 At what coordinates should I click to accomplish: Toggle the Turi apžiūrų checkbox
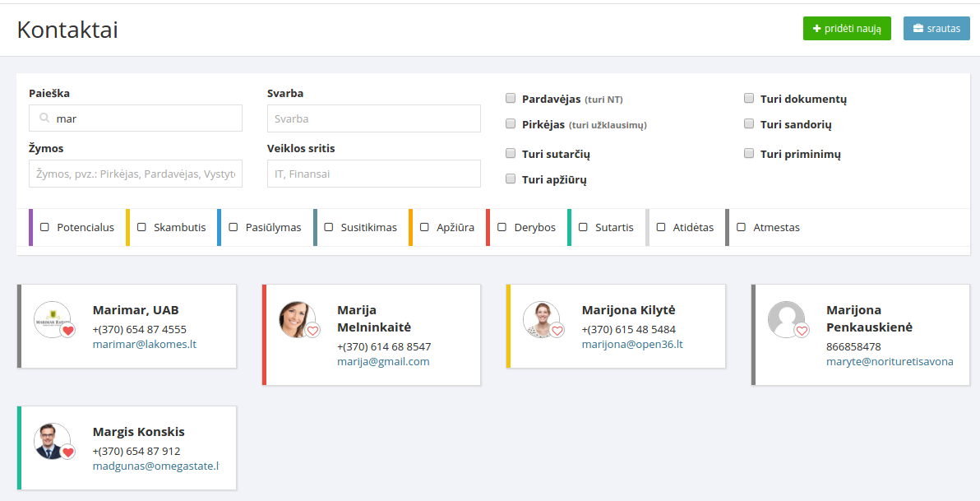click(x=511, y=179)
